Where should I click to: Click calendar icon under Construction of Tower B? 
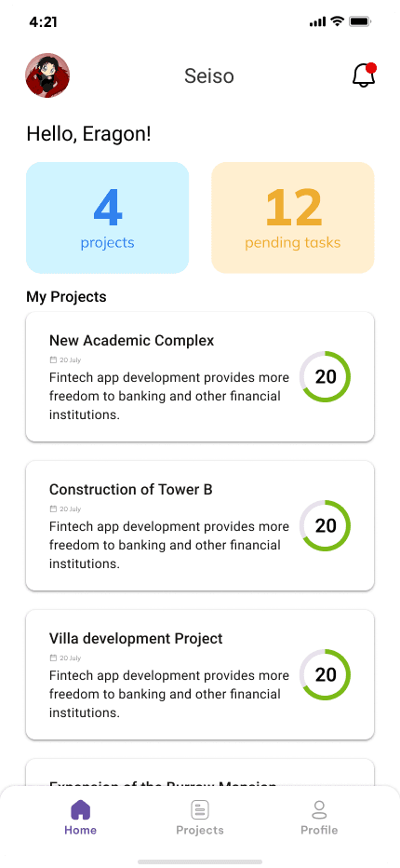pos(54,509)
